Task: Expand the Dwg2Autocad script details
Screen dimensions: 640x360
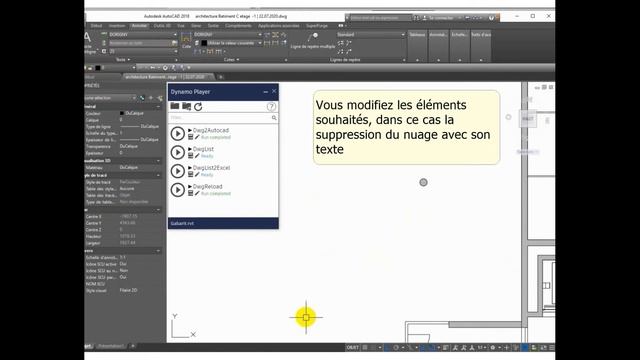Action: [x=190, y=130]
